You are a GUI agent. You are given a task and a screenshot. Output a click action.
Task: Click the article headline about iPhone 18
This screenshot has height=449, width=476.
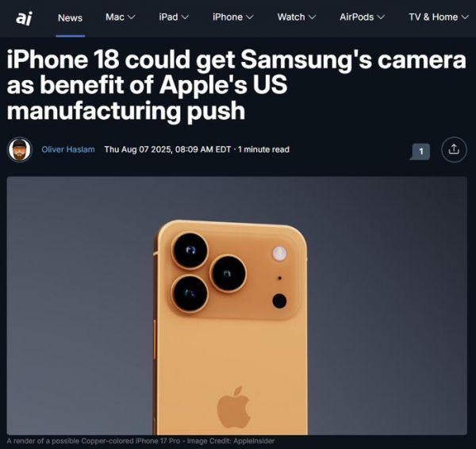click(x=236, y=86)
